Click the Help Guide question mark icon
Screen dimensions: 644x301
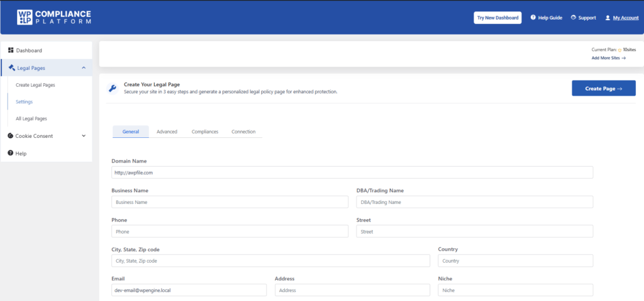tap(533, 18)
